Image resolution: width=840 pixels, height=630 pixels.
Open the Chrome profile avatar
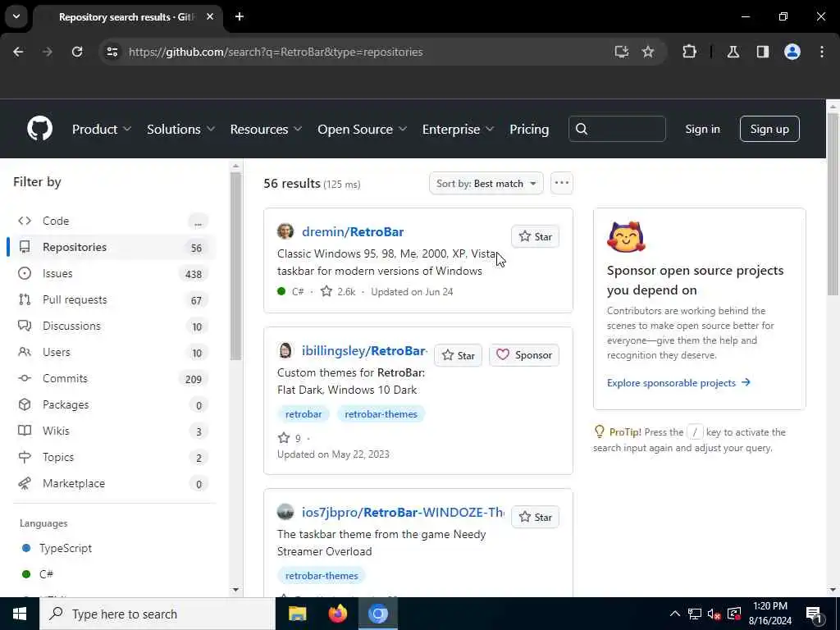tap(792, 52)
